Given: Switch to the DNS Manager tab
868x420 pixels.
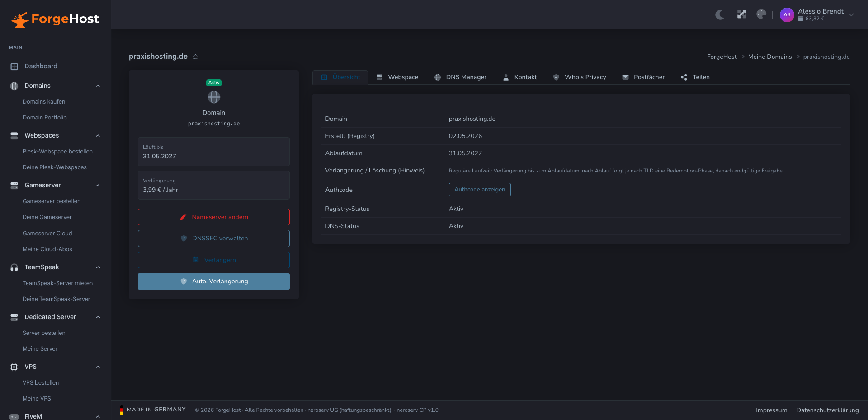Looking at the screenshot, I should pyautogui.click(x=460, y=77).
